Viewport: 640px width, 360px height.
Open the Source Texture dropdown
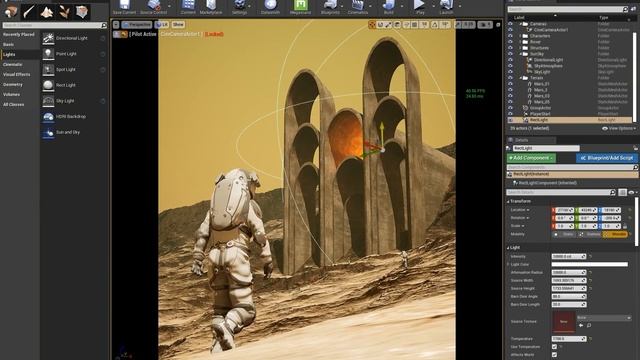coord(604,318)
